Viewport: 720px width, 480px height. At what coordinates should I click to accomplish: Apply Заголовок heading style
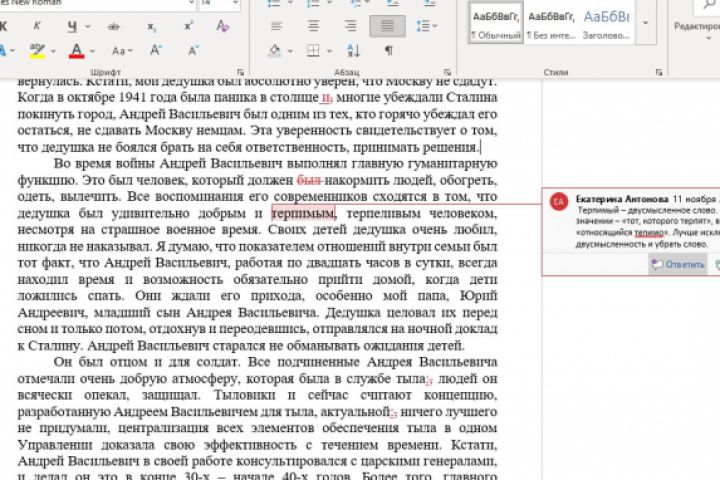click(607, 23)
